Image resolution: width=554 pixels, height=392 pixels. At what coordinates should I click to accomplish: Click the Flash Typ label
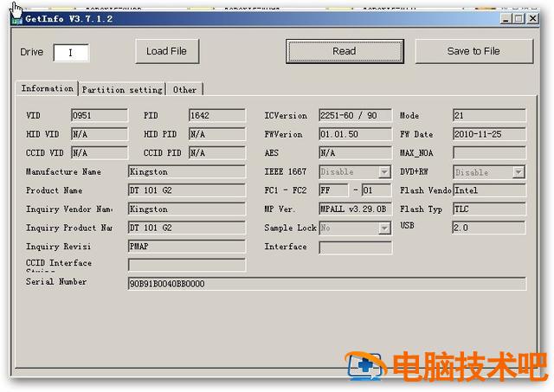422,209
